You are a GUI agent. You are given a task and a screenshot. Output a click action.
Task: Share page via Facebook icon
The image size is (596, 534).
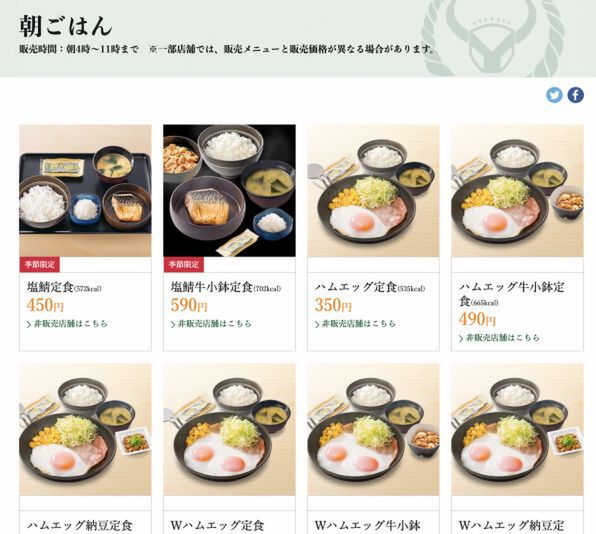[x=575, y=95]
